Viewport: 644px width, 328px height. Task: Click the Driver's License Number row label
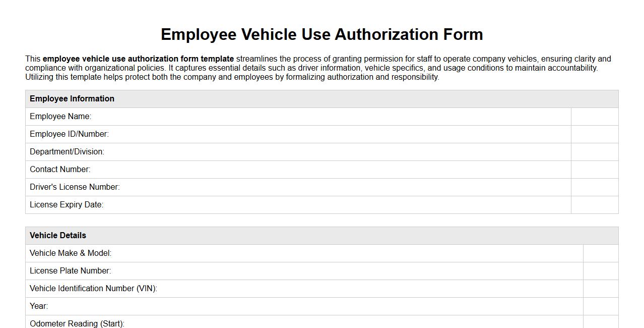click(75, 187)
